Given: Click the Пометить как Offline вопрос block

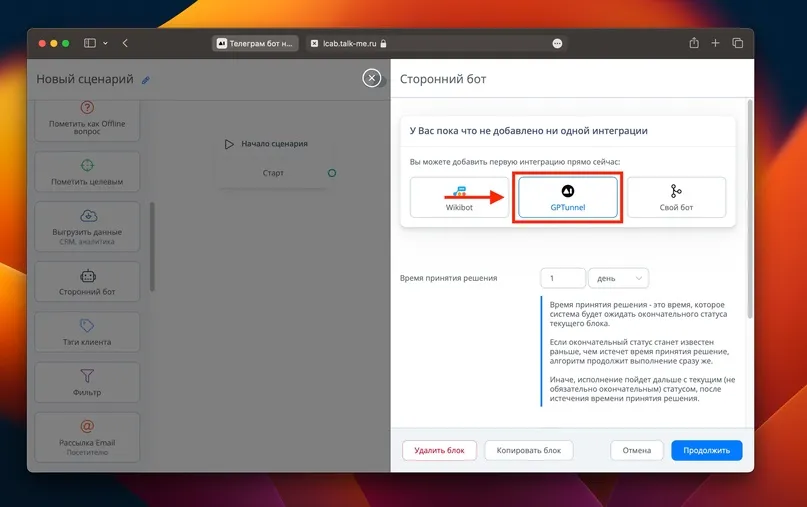Looking at the screenshot, I should click(87, 120).
